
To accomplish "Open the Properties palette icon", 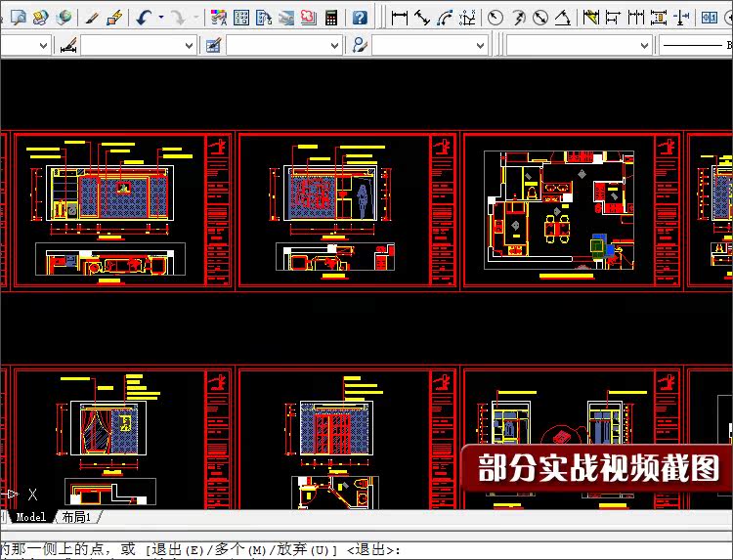I will (x=219, y=18).
